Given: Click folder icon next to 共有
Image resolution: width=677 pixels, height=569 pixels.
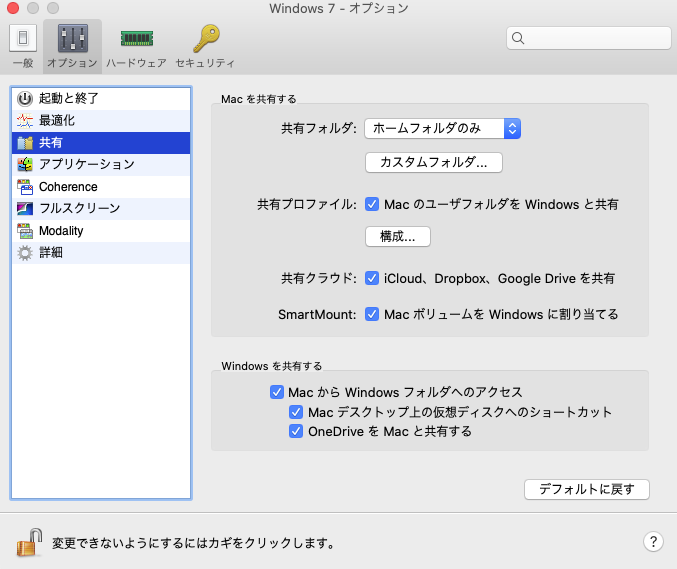Looking at the screenshot, I should [25, 142].
